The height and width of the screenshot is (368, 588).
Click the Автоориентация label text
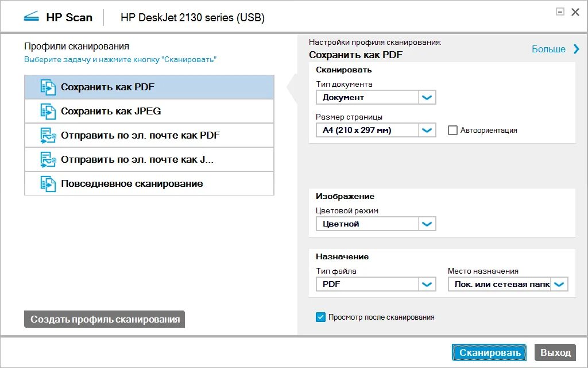tap(489, 131)
